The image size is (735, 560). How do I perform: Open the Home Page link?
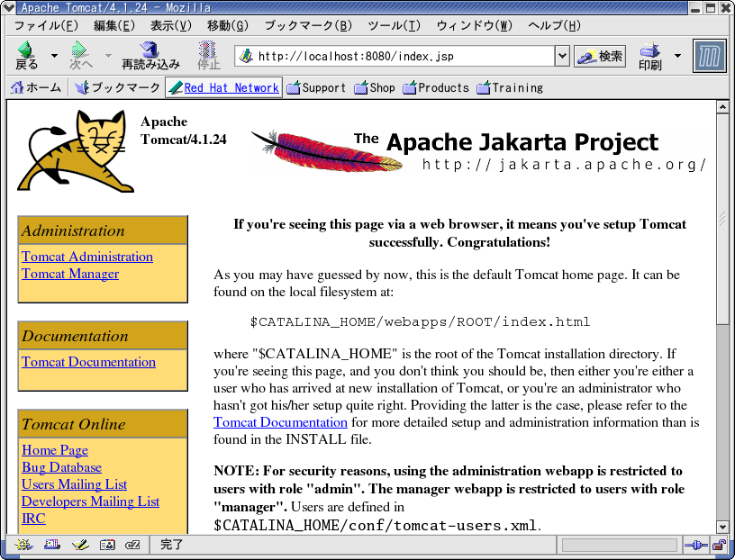pos(55,450)
